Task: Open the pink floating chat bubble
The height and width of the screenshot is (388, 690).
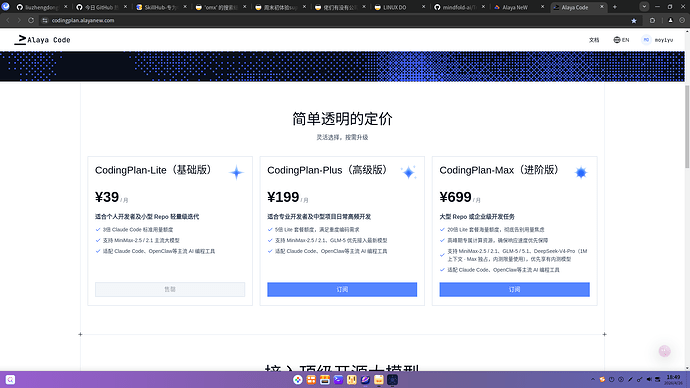Action: [664, 351]
